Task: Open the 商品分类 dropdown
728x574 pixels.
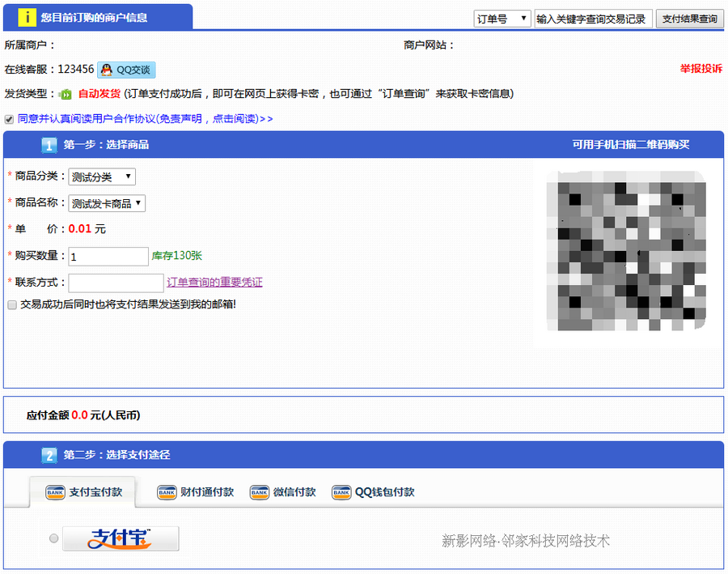Action: tap(102, 176)
